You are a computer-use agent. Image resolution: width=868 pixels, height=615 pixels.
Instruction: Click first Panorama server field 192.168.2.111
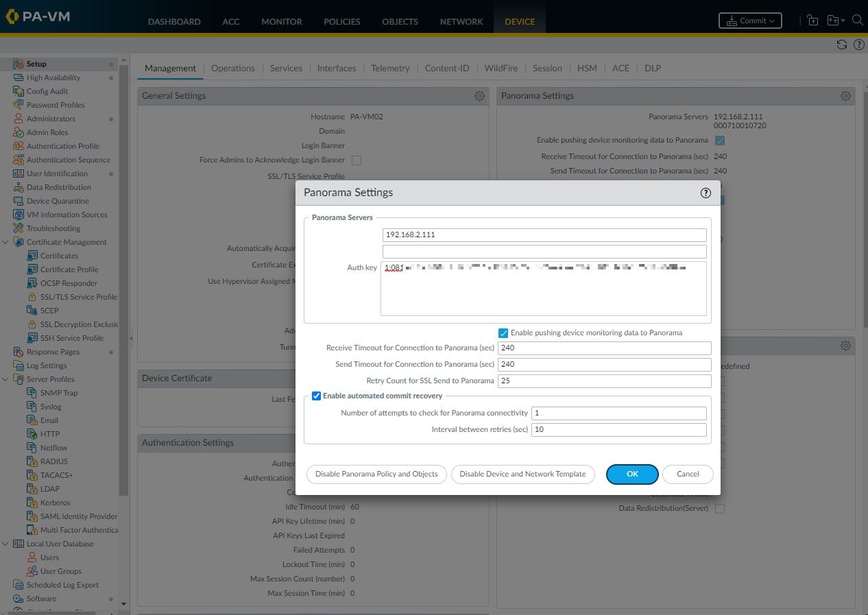click(x=544, y=235)
